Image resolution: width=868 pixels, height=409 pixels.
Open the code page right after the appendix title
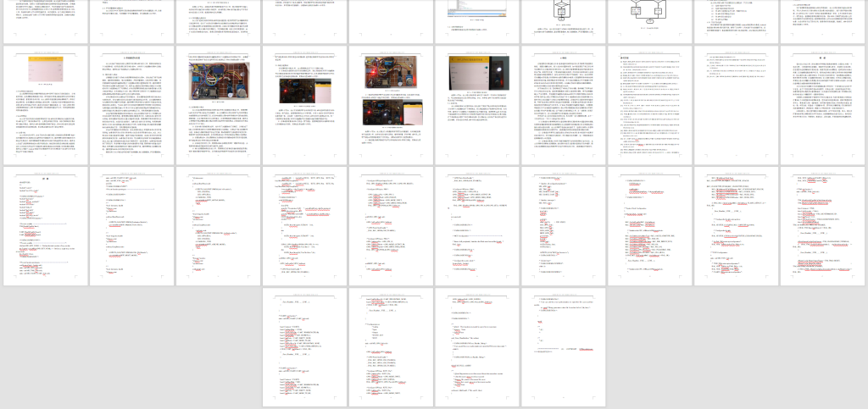pyautogui.click(x=132, y=225)
